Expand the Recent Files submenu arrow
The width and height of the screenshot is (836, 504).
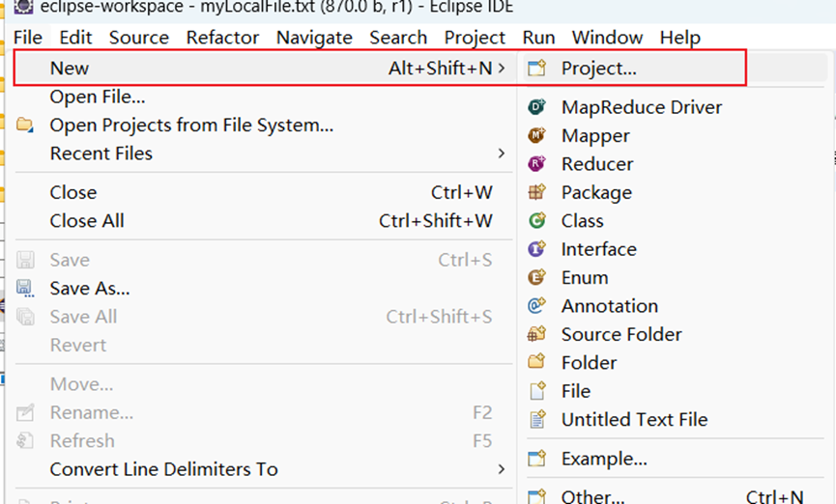pyautogui.click(x=502, y=154)
